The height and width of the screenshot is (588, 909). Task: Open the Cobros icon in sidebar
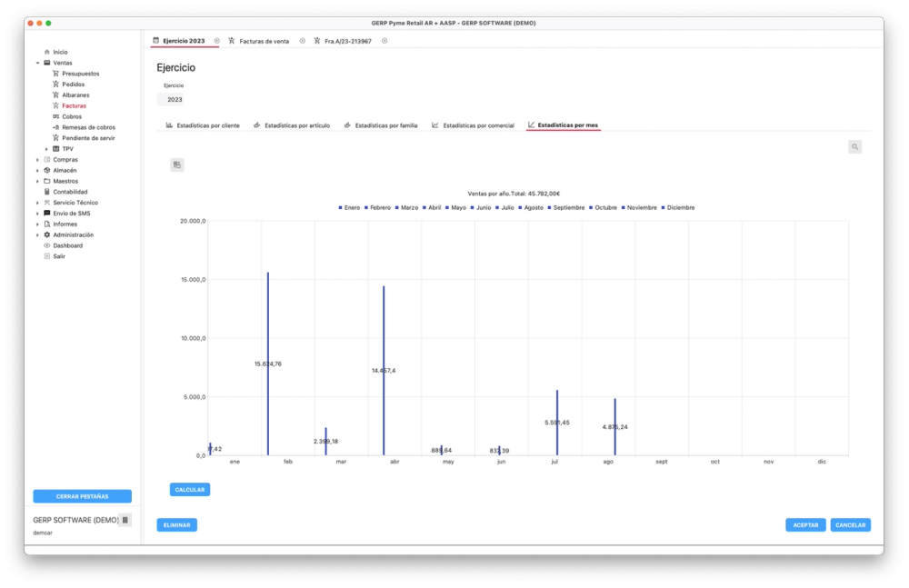(55, 116)
